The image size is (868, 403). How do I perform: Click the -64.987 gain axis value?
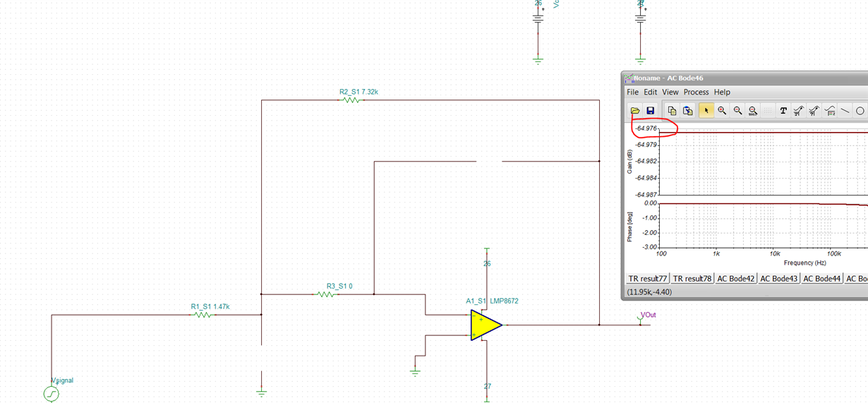[646, 194]
